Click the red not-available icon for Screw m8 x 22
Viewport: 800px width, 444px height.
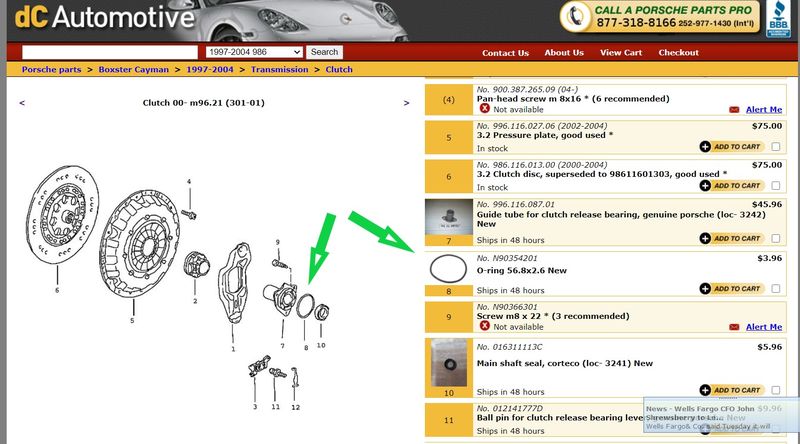484,326
